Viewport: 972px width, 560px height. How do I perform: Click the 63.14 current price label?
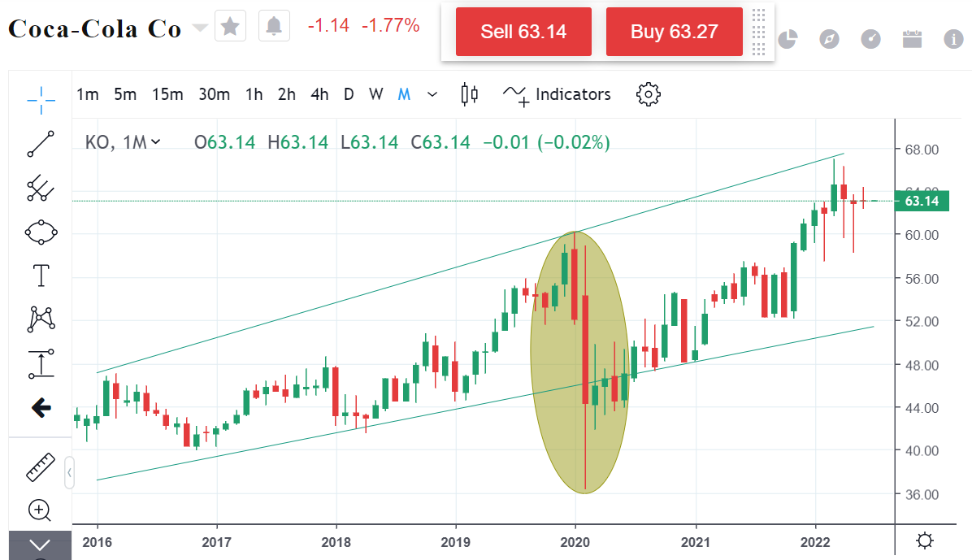[x=921, y=201]
